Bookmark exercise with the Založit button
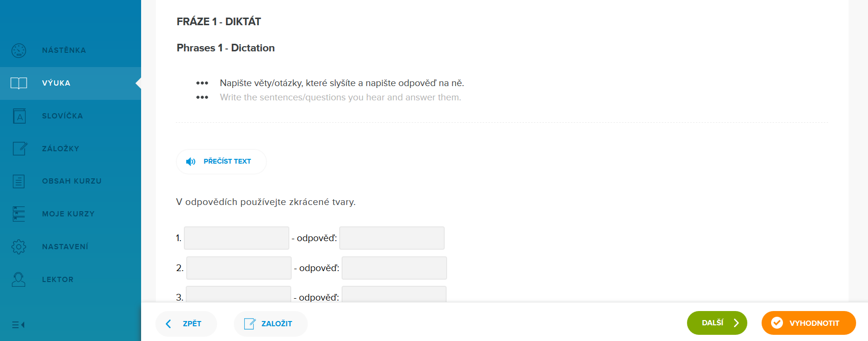Image resolution: width=868 pixels, height=341 pixels. [x=270, y=324]
